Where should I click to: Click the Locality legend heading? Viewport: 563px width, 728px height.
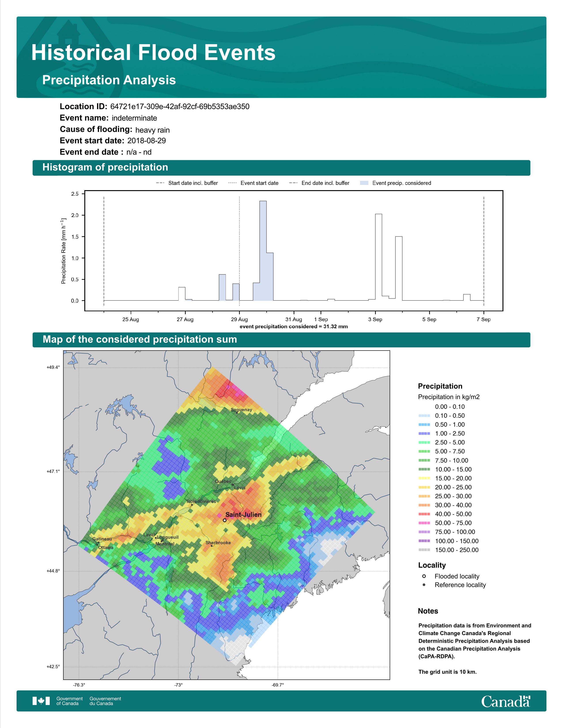(x=432, y=565)
